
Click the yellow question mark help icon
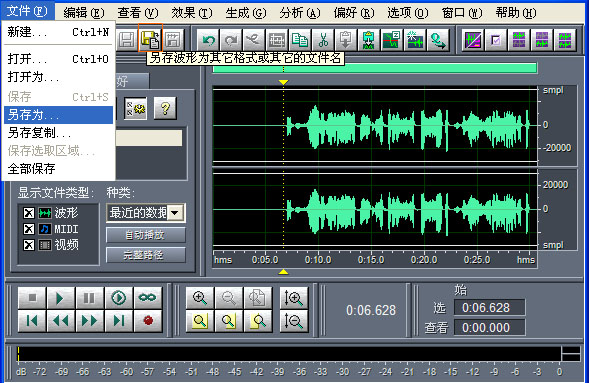[x=165, y=109]
